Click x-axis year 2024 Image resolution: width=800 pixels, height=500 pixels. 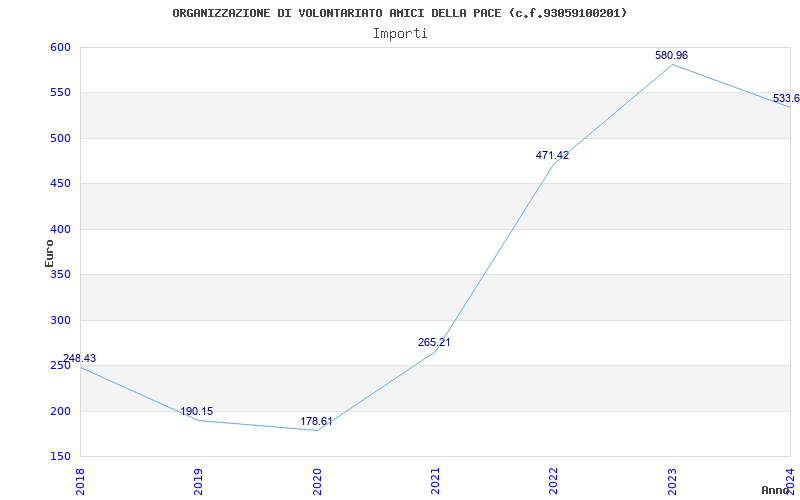coord(790,481)
